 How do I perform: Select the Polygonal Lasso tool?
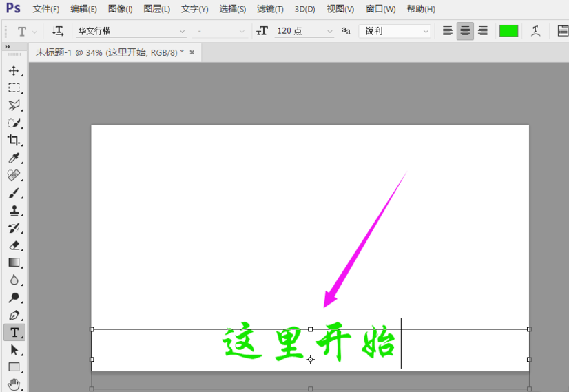14,105
